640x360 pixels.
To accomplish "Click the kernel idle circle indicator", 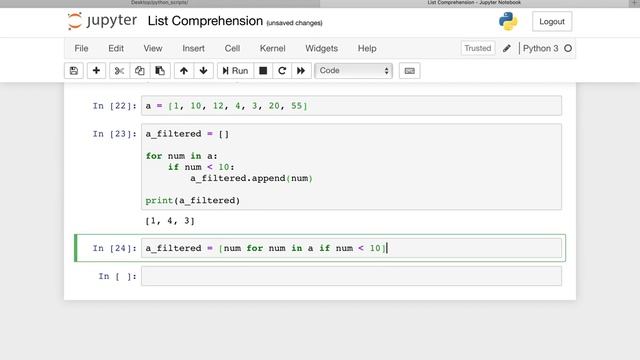I will pos(568,48).
